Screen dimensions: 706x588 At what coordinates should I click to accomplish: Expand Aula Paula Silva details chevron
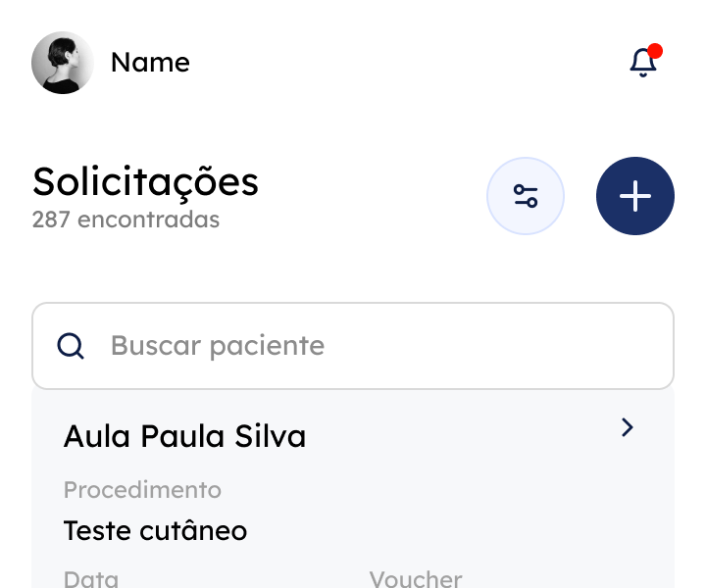[628, 427]
